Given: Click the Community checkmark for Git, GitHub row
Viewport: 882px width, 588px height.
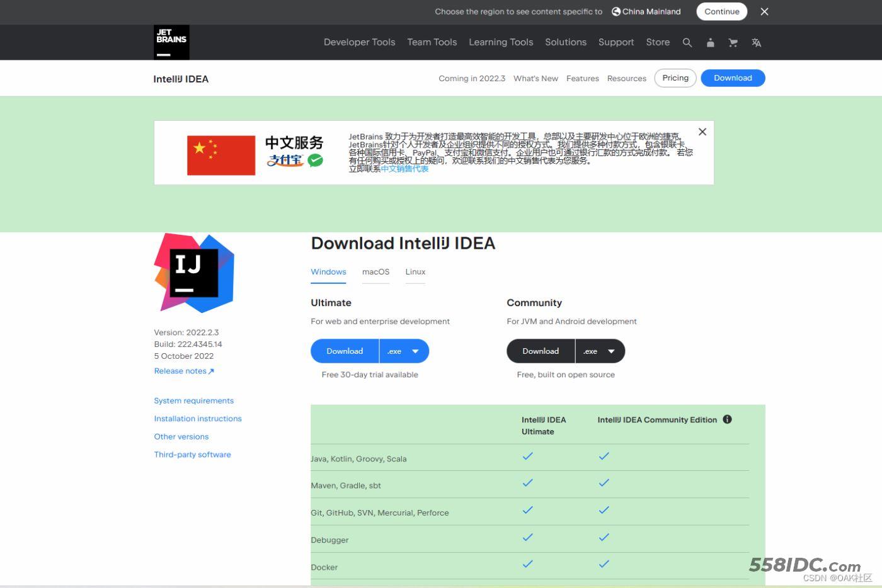Looking at the screenshot, I should 604,510.
